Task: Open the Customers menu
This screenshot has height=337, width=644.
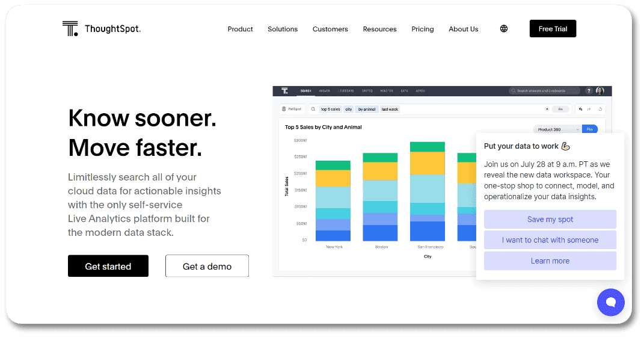Action: point(330,29)
